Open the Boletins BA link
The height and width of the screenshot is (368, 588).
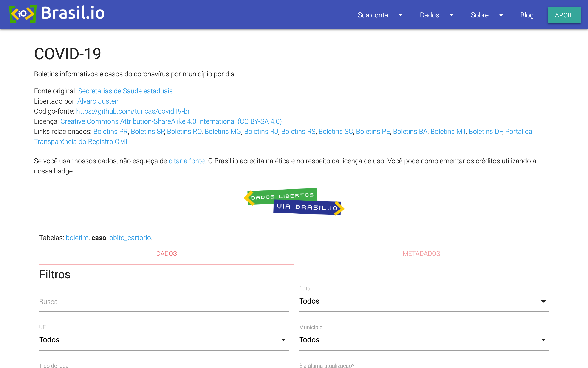(410, 131)
